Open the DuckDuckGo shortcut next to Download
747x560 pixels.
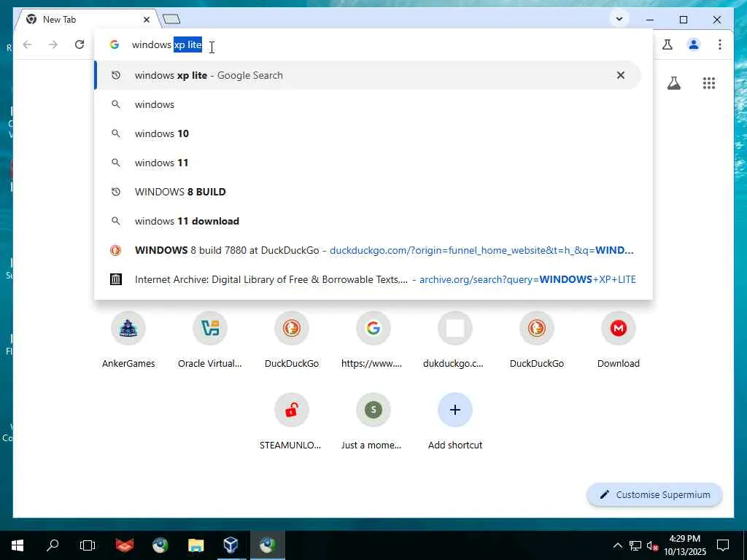tap(537, 340)
